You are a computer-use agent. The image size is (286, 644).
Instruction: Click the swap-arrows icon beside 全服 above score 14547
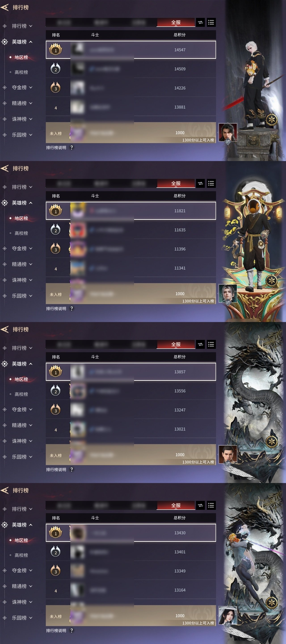point(200,23)
